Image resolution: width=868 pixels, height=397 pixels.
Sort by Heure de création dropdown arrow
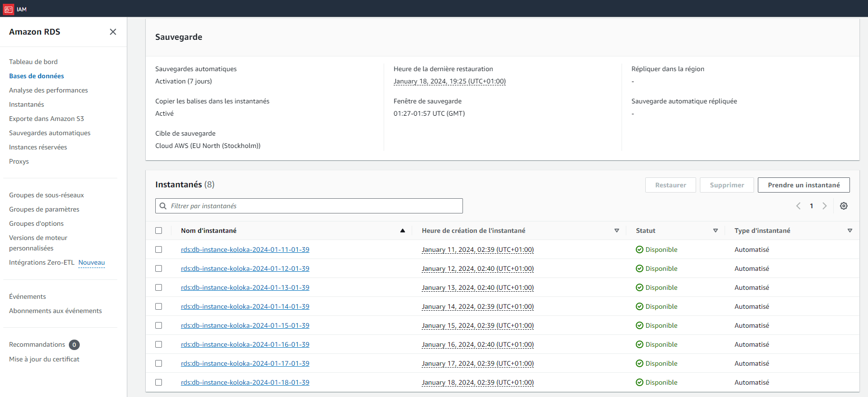click(x=617, y=231)
